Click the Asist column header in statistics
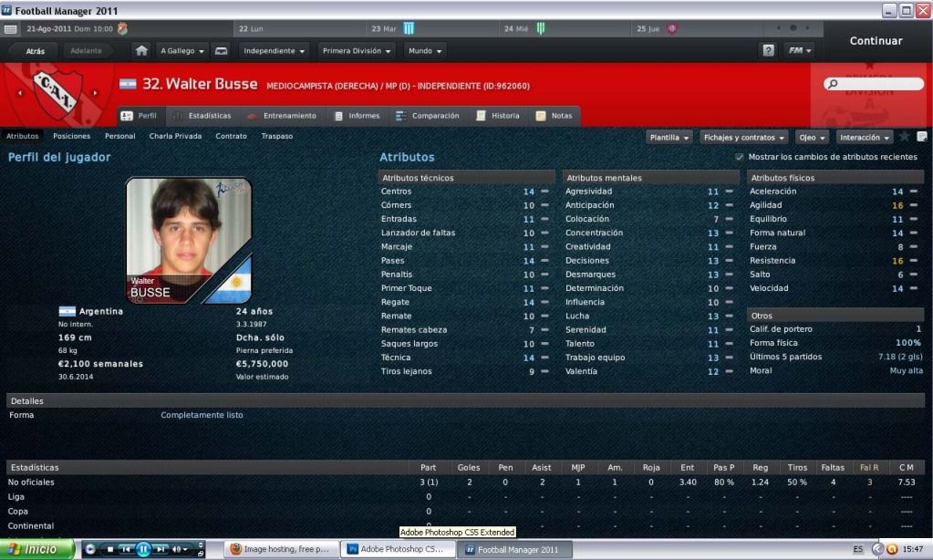 (542, 468)
